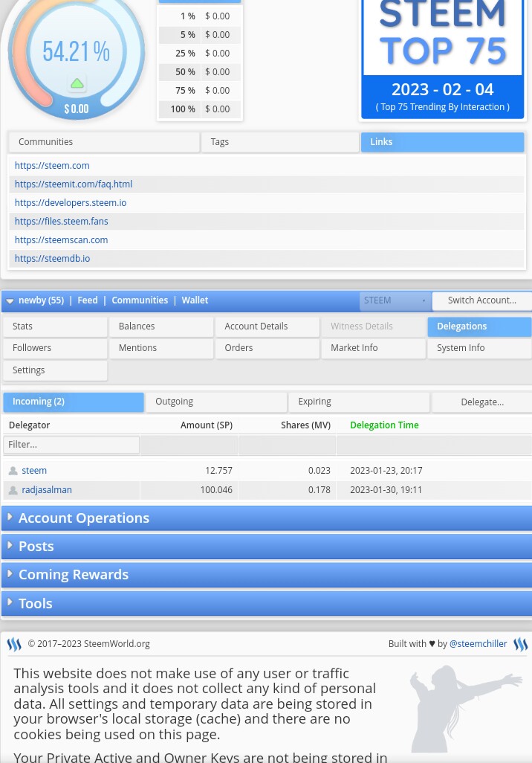Image resolution: width=532 pixels, height=763 pixels.
Task: Sort by Delegation Time column header
Action: [384, 425]
